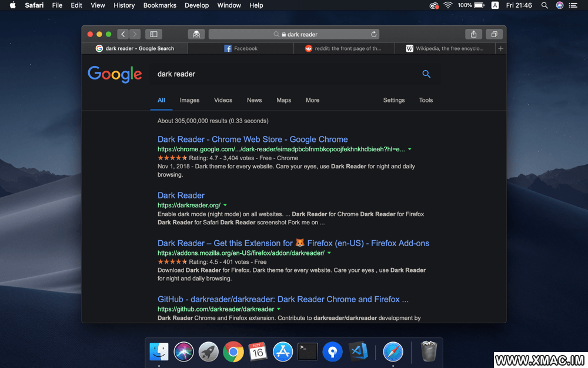
Task: Select the Videos search tab
Action: tap(223, 100)
